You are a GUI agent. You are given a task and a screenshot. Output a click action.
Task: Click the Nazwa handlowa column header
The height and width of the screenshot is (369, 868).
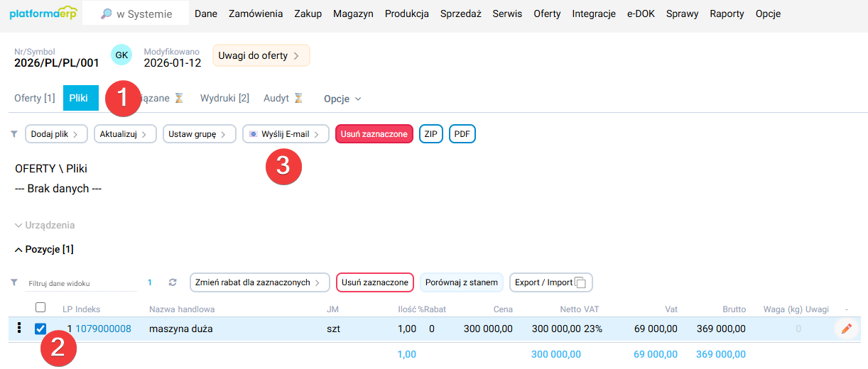point(182,309)
